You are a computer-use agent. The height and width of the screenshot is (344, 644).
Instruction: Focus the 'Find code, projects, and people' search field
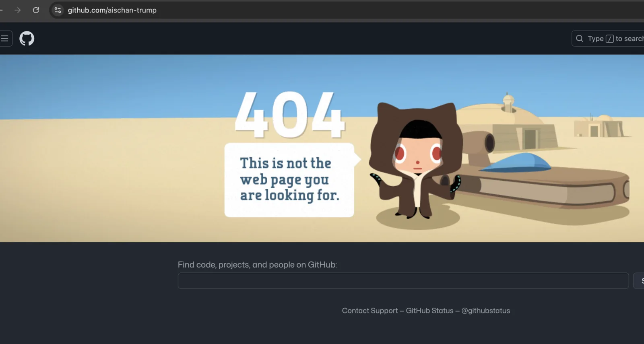403,280
